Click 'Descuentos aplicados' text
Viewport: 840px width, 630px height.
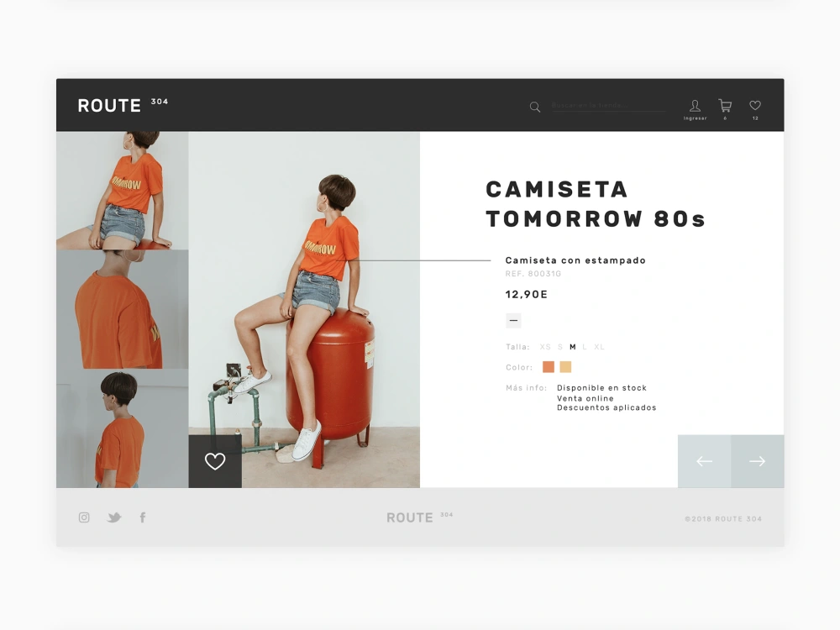point(606,407)
